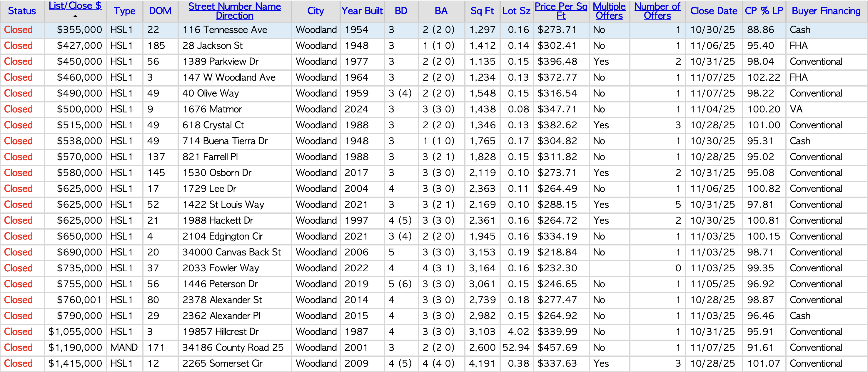Select the 116 Tennessee Ave row
Screen dimensions: 868x372
(225, 30)
